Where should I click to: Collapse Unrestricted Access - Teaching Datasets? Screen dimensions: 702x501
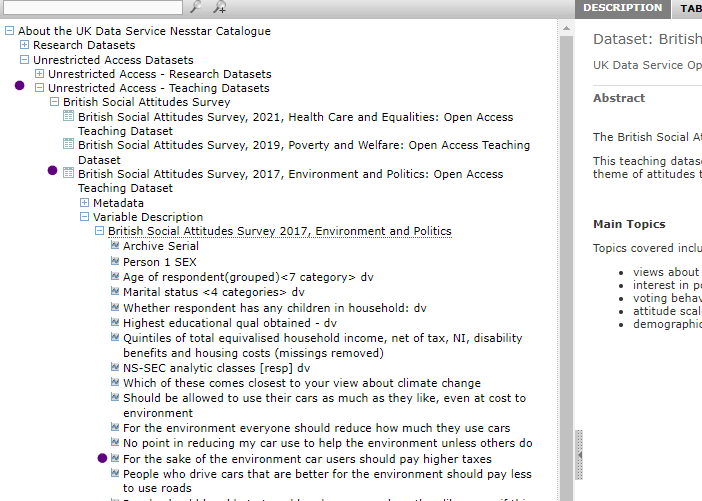[x=39, y=87]
